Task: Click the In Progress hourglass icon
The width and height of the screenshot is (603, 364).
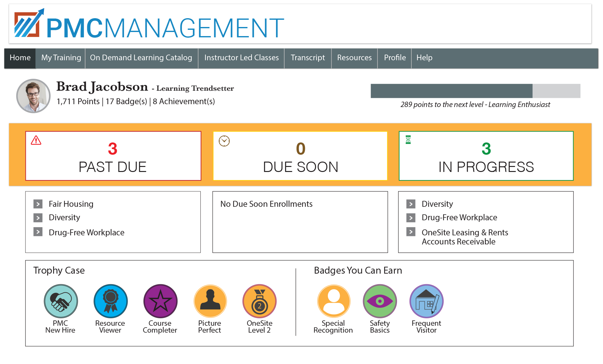Action: point(408,140)
